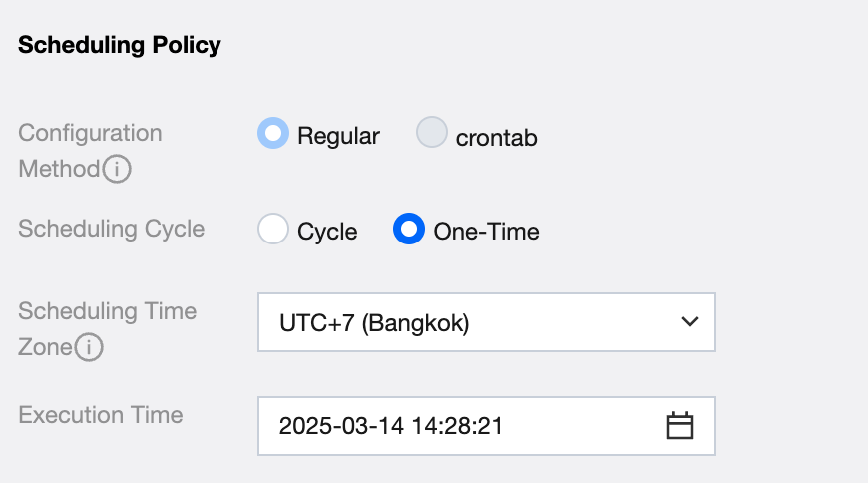Click the info icon beside Scheduling Time Zone

pyautogui.click(x=90, y=348)
